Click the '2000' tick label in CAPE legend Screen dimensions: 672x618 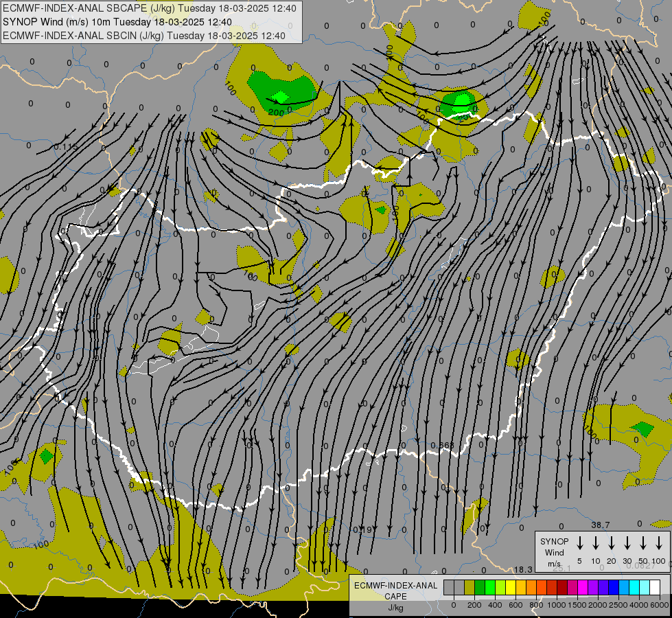(x=598, y=605)
